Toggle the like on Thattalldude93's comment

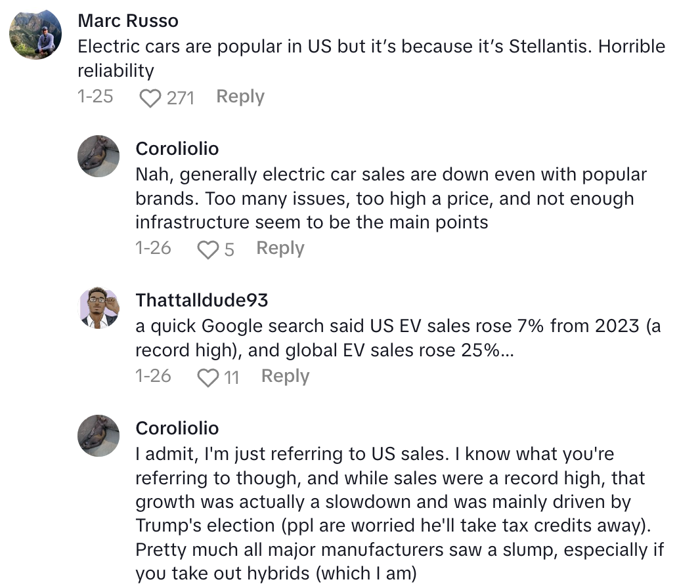tap(209, 376)
